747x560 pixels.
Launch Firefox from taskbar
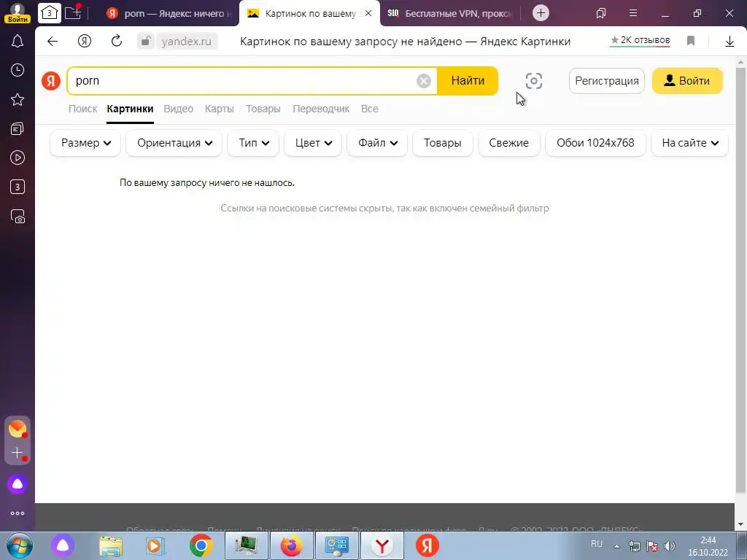point(291,545)
